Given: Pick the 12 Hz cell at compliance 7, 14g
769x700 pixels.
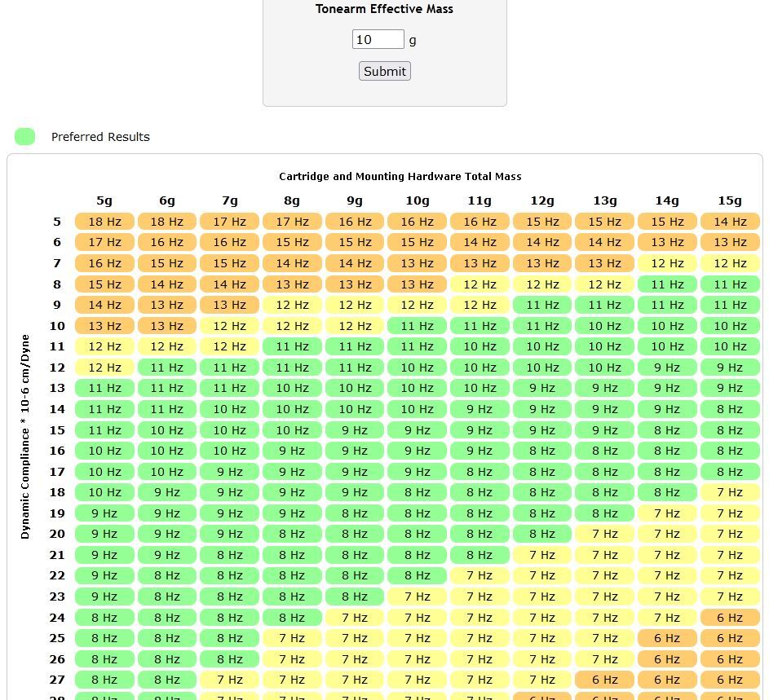Looking at the screenshot, I should 667,263.
